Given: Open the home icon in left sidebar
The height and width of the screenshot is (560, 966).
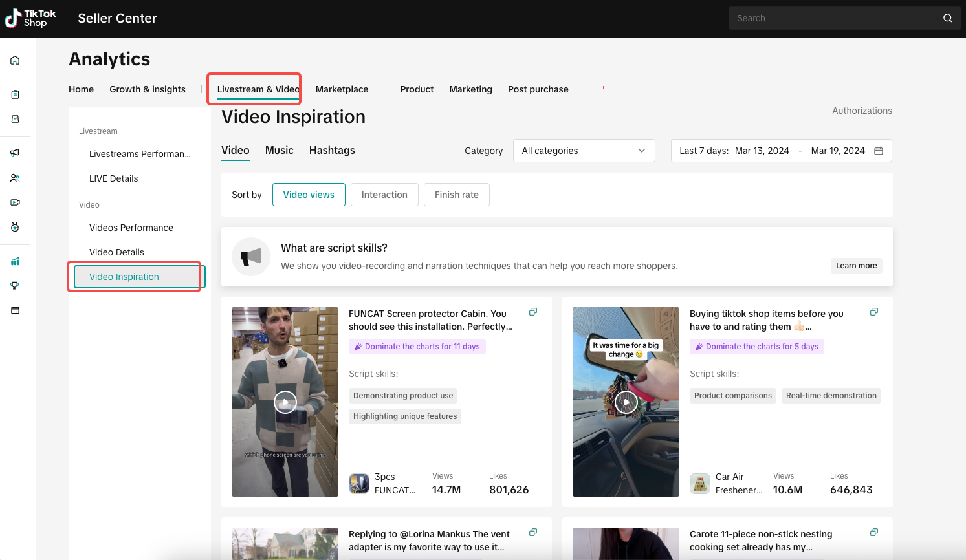Looking at the screenshot, I should [15, 61].
